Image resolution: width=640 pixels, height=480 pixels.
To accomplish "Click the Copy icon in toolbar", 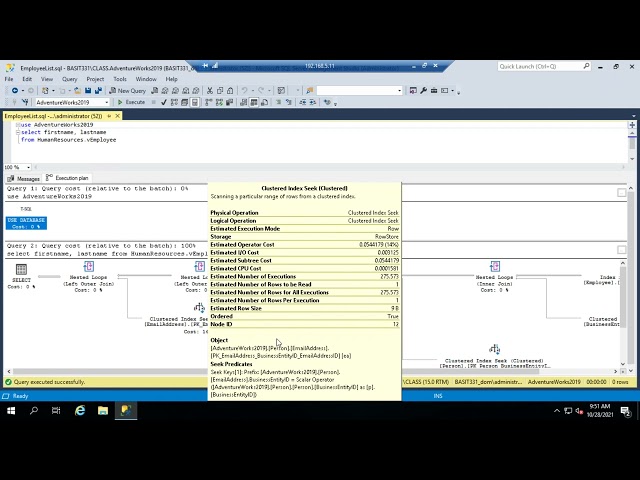I will pyautogui.click(x=220, y=91).
